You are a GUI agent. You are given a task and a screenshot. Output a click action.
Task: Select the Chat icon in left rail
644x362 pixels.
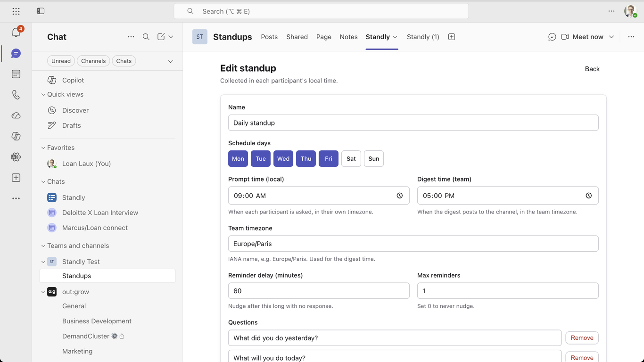click(16, 53)
